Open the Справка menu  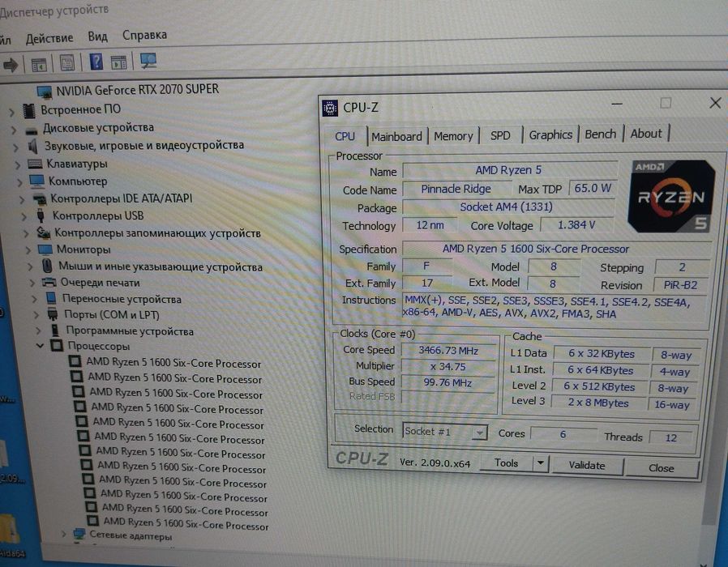tap(144, 36)
